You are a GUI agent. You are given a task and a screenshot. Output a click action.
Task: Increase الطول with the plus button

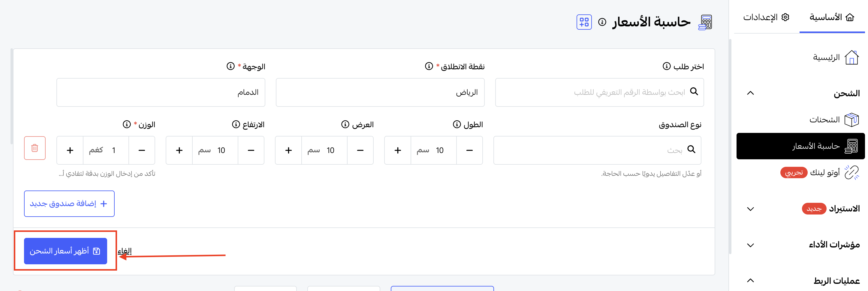(x=398, y=150)
